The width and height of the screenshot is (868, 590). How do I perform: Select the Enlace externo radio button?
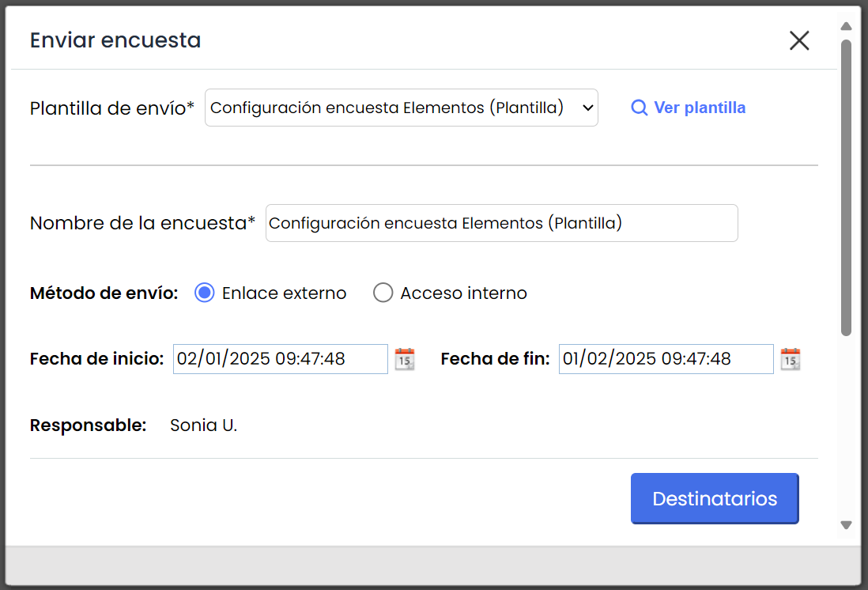coord(205,293)
